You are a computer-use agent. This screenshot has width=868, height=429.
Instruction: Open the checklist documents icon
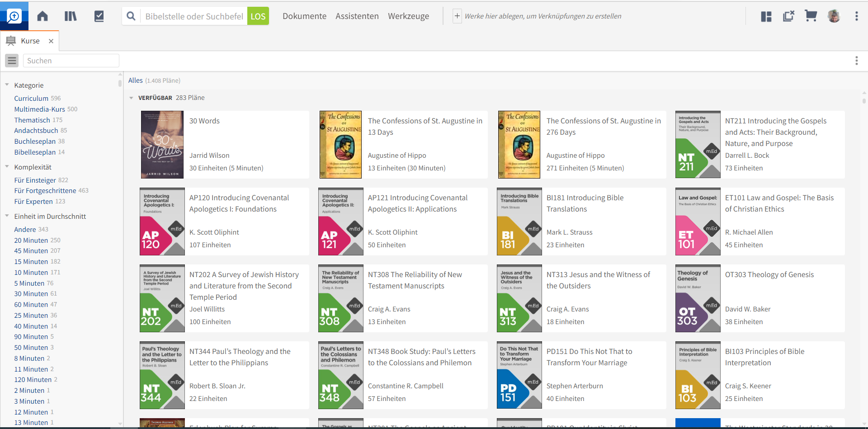[x=99, y=16]
